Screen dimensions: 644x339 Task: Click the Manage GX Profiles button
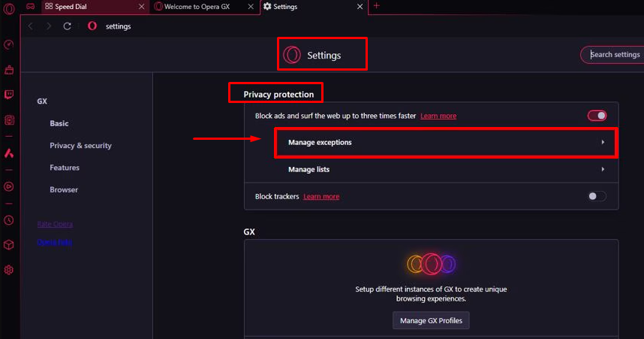point(431,320)
